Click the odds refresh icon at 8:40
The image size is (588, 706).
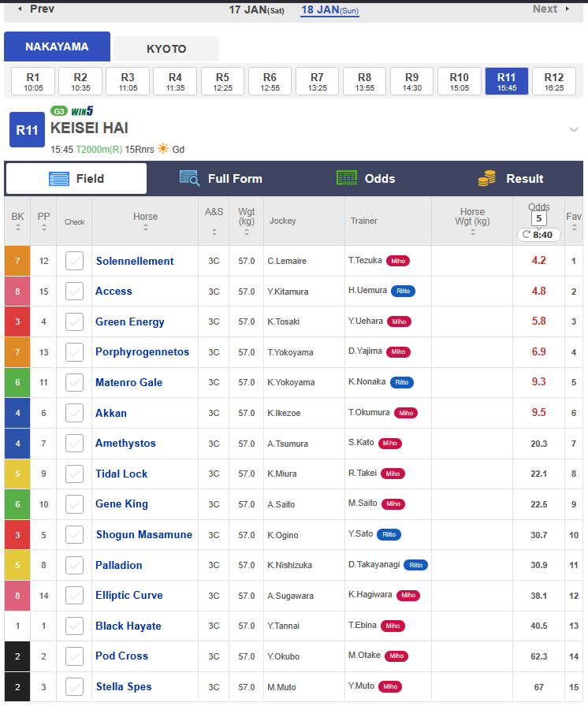point(527,235)
